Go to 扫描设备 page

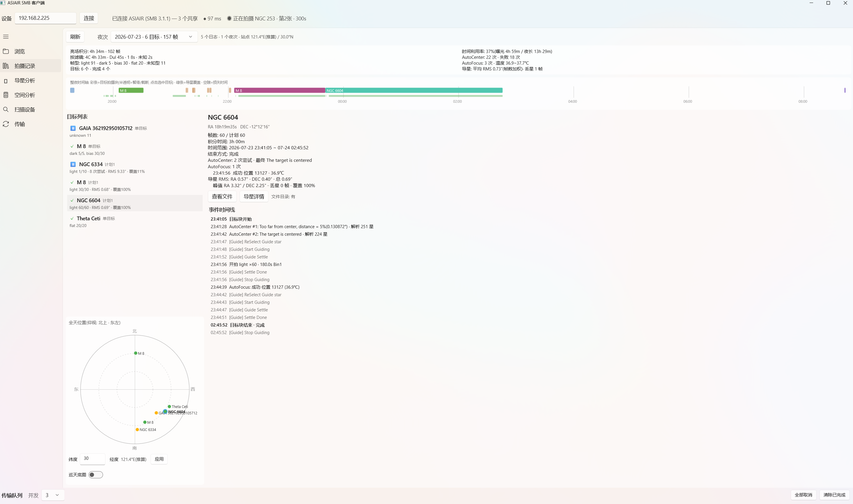(x=31, y=110)
